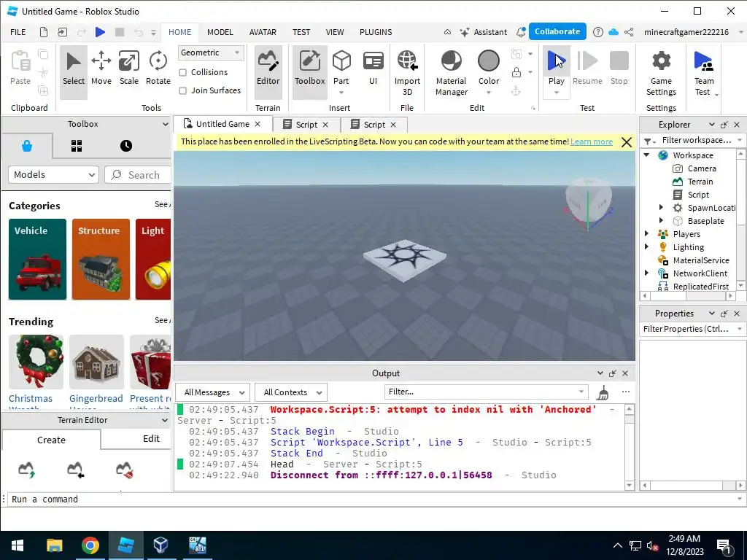Open the All Contexts dropdown
Screen dimensions: 747x560
(291, 392)
